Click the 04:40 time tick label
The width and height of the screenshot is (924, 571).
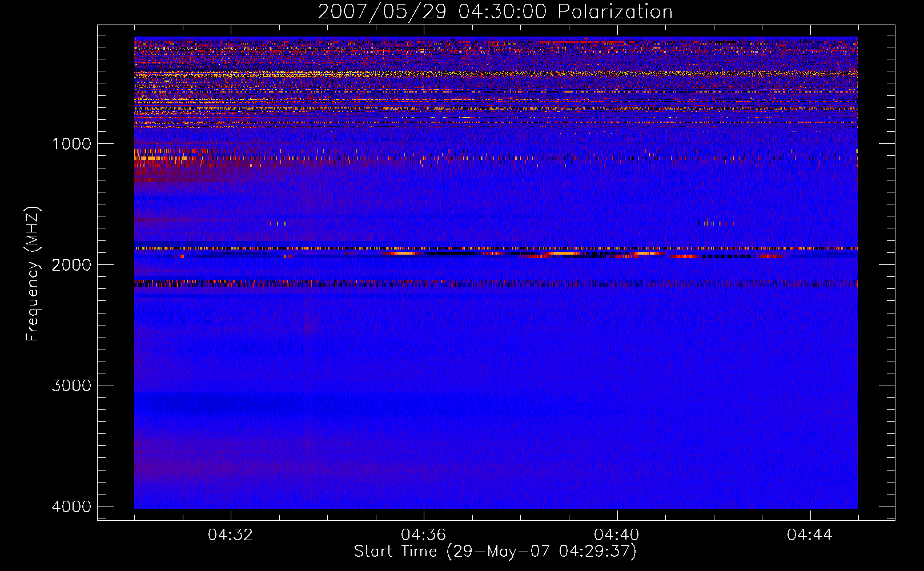click(x=617, y=535)
